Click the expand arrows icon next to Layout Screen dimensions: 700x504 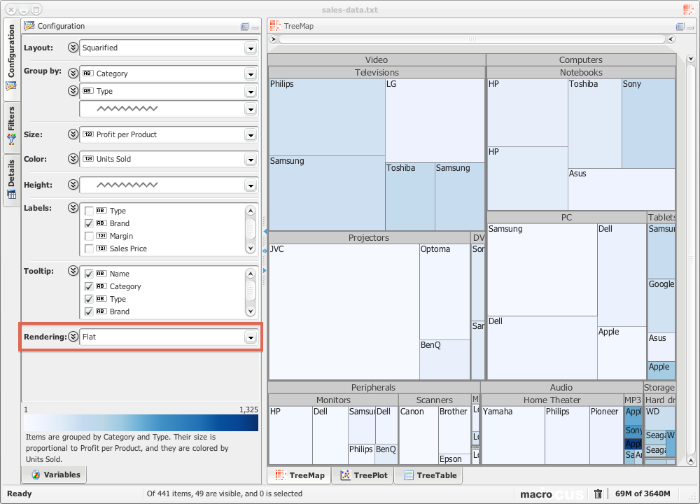(x=73, y=48)
